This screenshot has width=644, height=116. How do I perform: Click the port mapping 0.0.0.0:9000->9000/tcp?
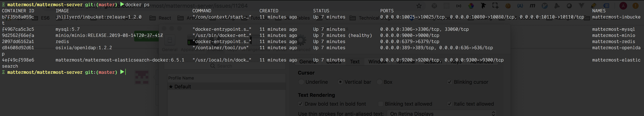click(410, 35)
